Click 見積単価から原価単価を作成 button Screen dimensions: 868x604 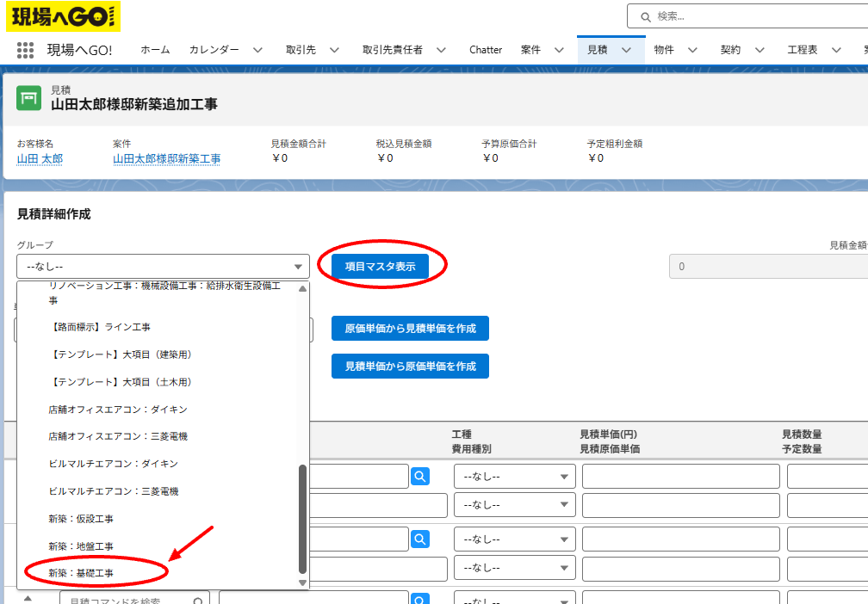pyautogui.click(x=410, y=367)
